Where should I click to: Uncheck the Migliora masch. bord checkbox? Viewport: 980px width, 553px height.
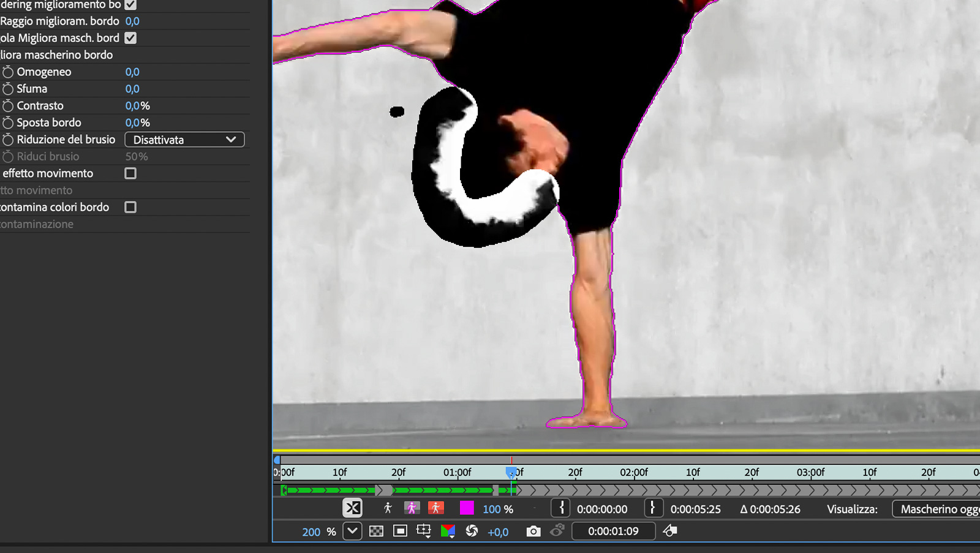(x=130, y=38)
